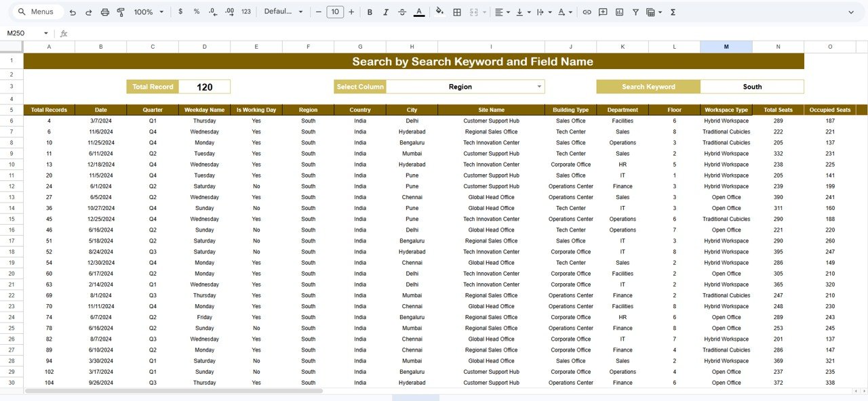Toggle strikethrough formatting
The image size is (868, 401).
click(401, 12)
